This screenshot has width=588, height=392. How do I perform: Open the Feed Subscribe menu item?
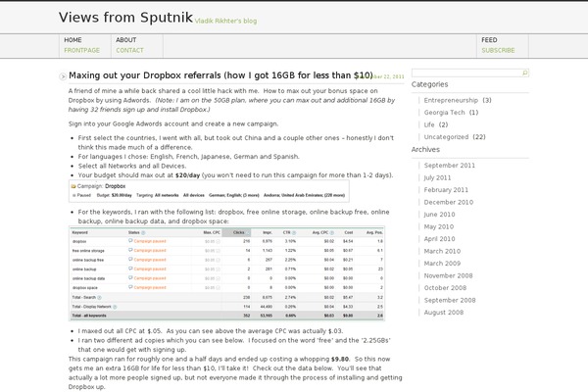click(503, 45)
